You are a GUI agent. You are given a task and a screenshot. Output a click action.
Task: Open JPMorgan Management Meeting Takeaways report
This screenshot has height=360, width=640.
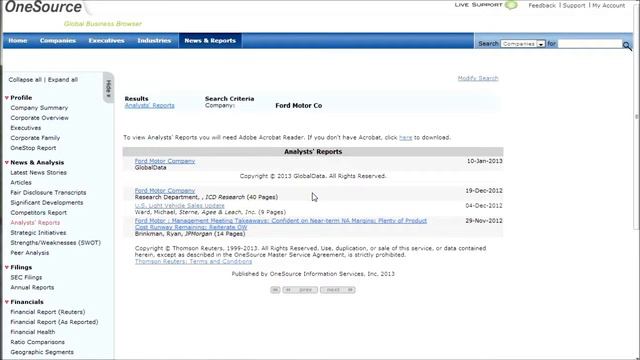[280, 224]
